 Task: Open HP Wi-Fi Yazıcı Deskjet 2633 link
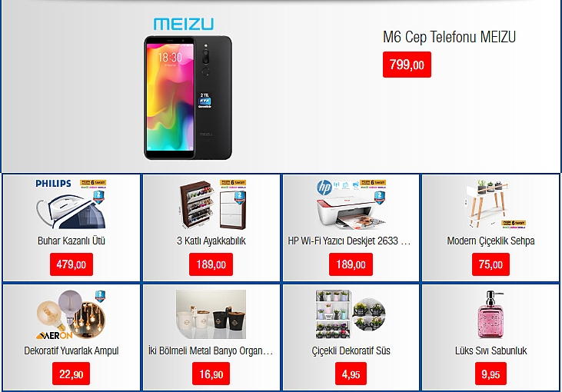click(x=350, y=241)
